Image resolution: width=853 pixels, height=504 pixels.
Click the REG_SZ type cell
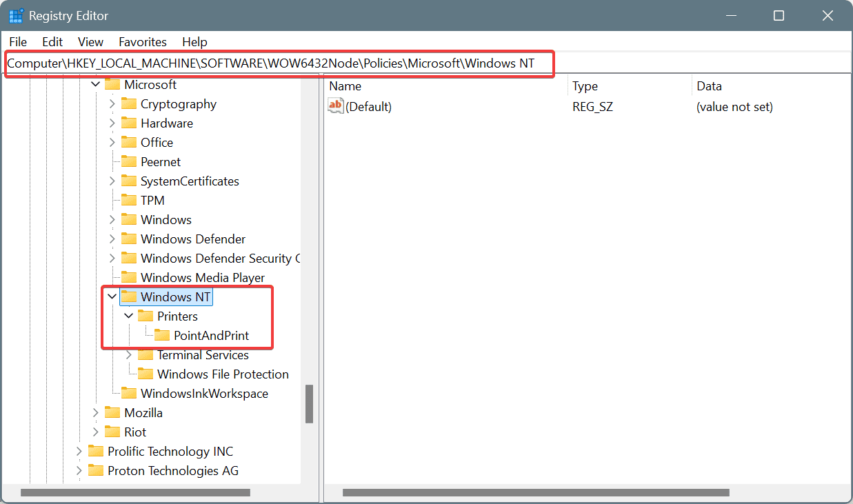click(593, 107)
